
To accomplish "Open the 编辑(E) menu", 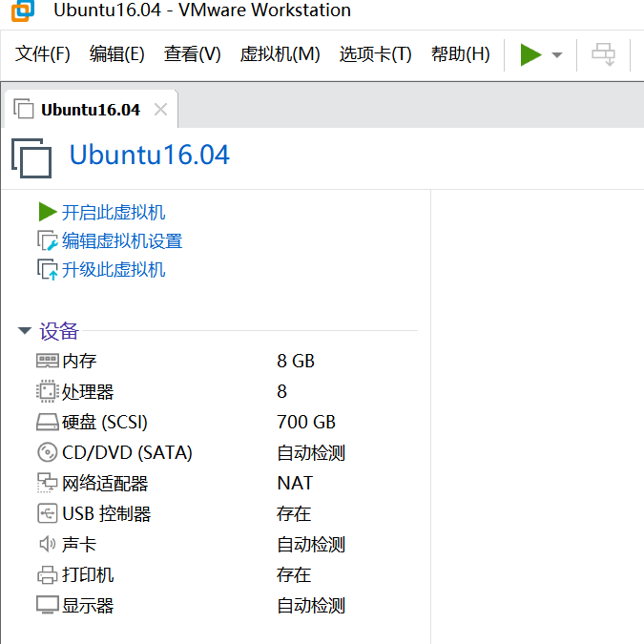I will 117,54.
